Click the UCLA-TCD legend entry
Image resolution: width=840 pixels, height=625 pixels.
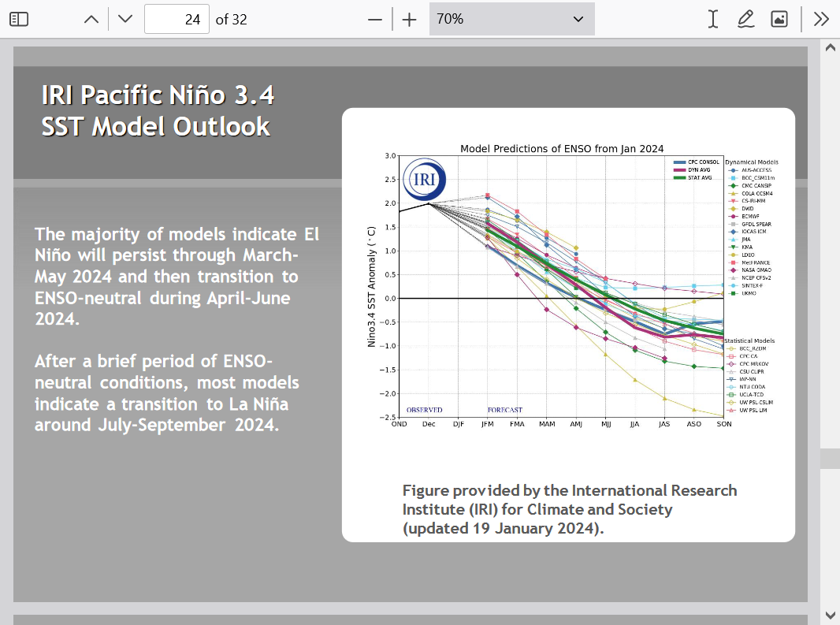click(x=745, y=395)
